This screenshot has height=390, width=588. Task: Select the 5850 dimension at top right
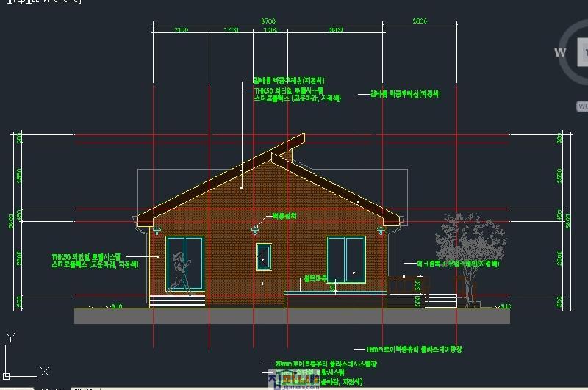(x=420, y=22)
